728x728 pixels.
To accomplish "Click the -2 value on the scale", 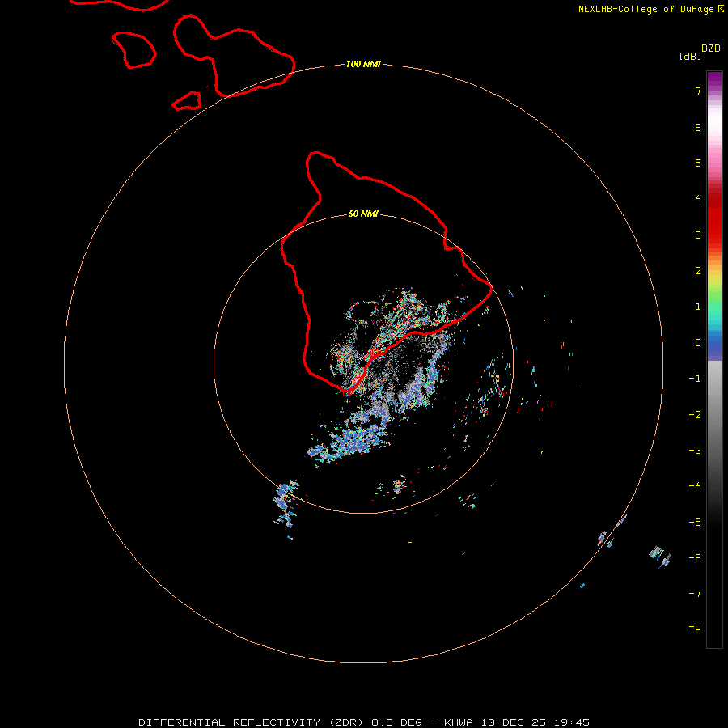I will coord(695,414).
